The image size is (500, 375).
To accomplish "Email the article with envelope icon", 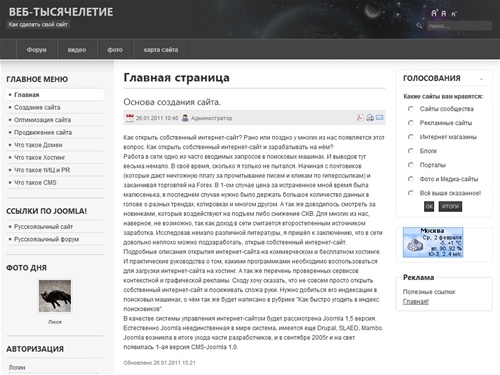I will 379,117.
